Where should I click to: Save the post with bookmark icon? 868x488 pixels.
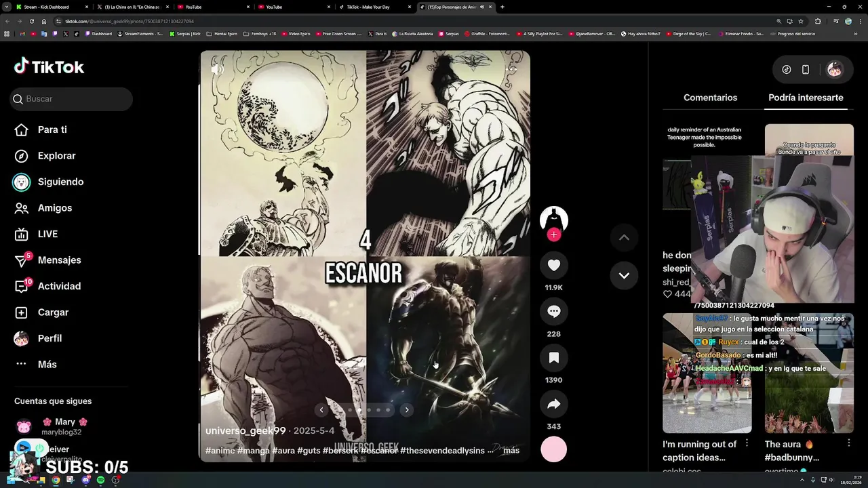click(554, 357)
